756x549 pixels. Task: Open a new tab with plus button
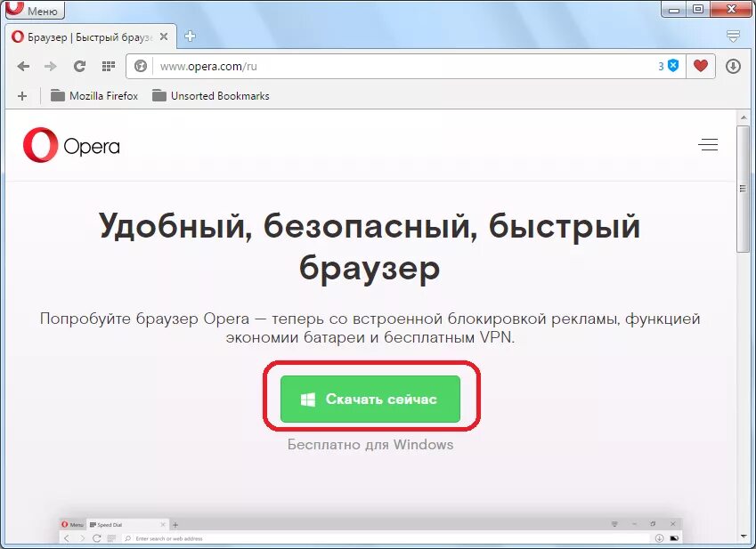[190, 36]
